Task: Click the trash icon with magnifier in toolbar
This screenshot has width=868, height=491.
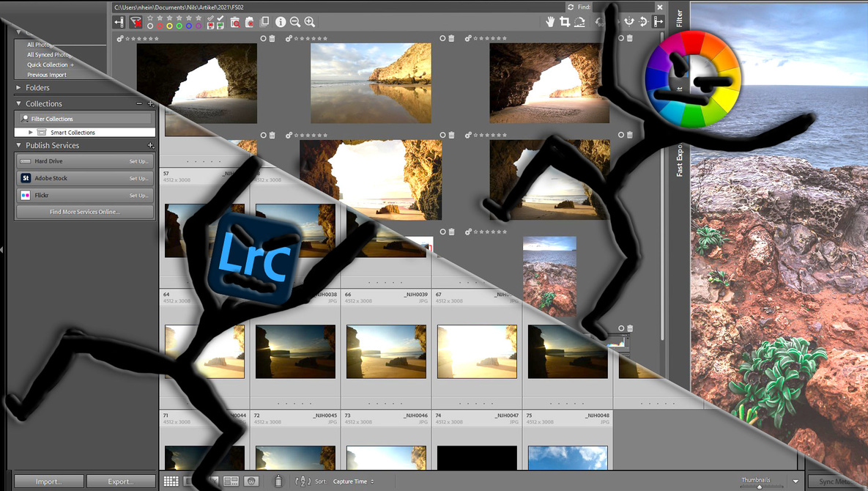Action: click(234, 22)
